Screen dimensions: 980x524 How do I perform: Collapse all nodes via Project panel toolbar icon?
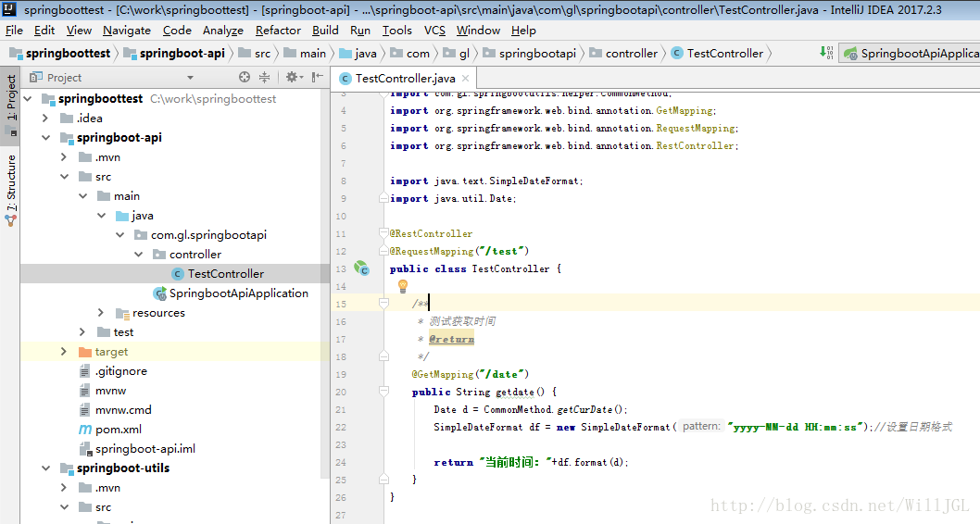tap(265, 78)
